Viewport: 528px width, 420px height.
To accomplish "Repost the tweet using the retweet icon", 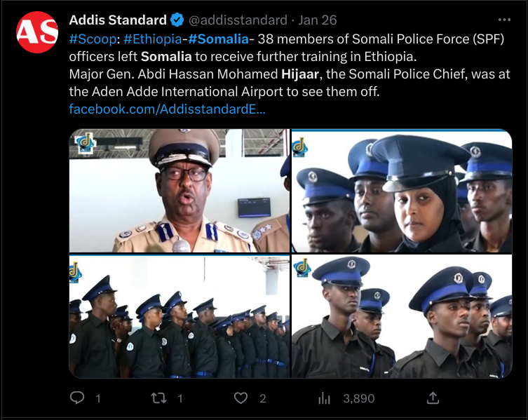I will (x=159, y=398).
